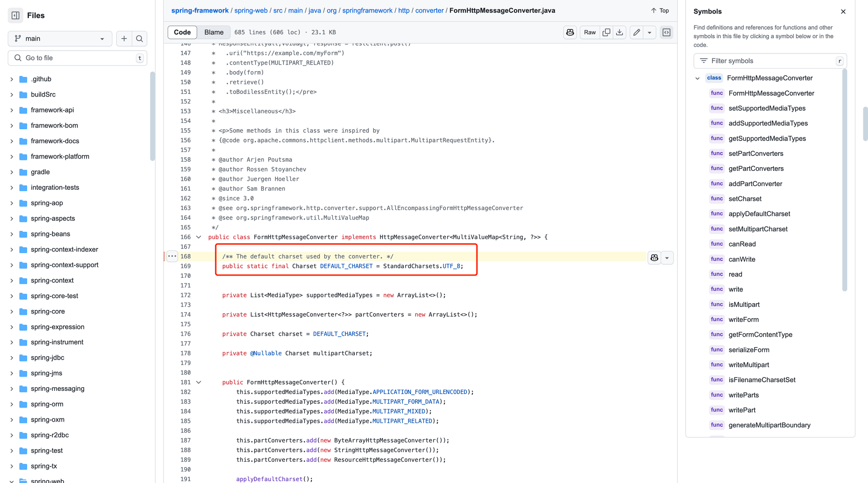Collapse FormHttpMessageConverter class symbol tree
Screen dimensions: 868x483
[697, 78]
